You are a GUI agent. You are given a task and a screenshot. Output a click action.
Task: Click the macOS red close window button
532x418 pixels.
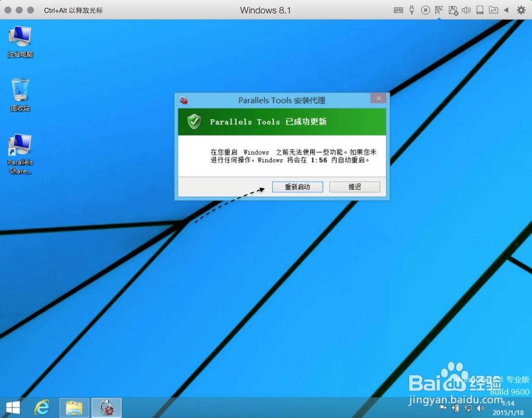click(x=8, y=10)
